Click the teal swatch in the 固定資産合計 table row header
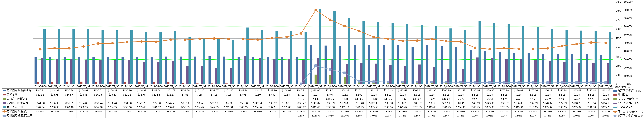This screenshot has height=118, width=644. (x=5, y=107)
